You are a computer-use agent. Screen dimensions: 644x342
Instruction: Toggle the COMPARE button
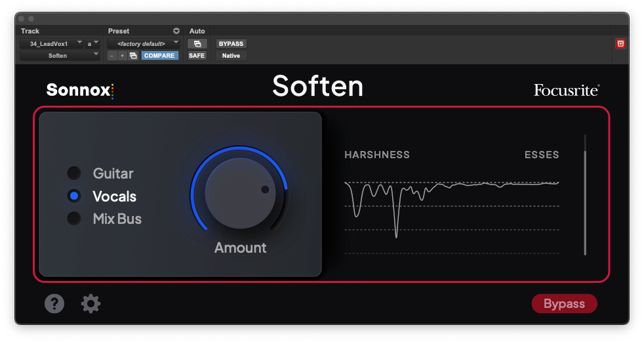(x=159, y=56)
